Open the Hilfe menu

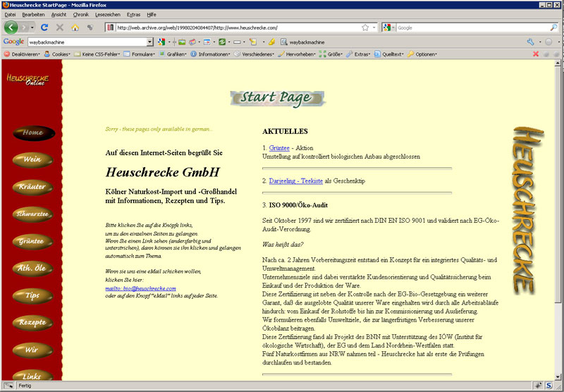click(x=152, y=14)
